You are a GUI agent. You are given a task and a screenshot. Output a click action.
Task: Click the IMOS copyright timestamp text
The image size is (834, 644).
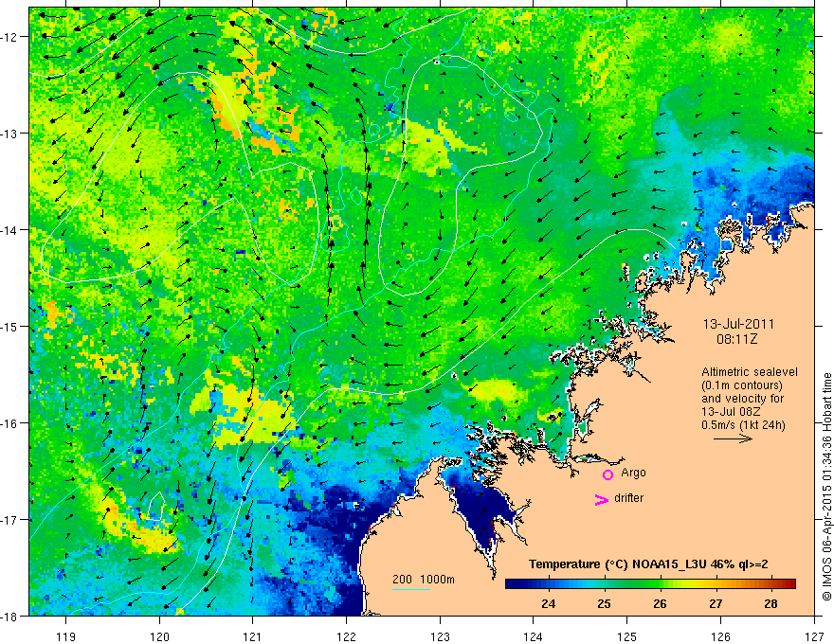[826, 487]
